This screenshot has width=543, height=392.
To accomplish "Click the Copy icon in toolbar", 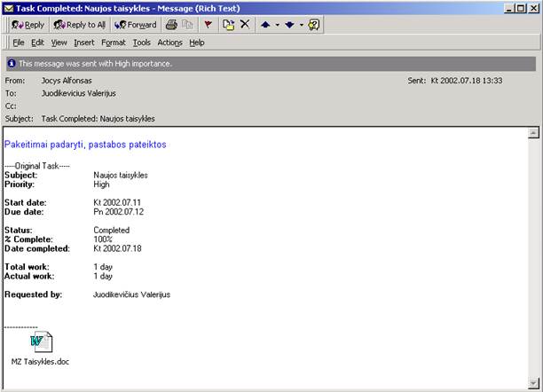I will (187, 25).
